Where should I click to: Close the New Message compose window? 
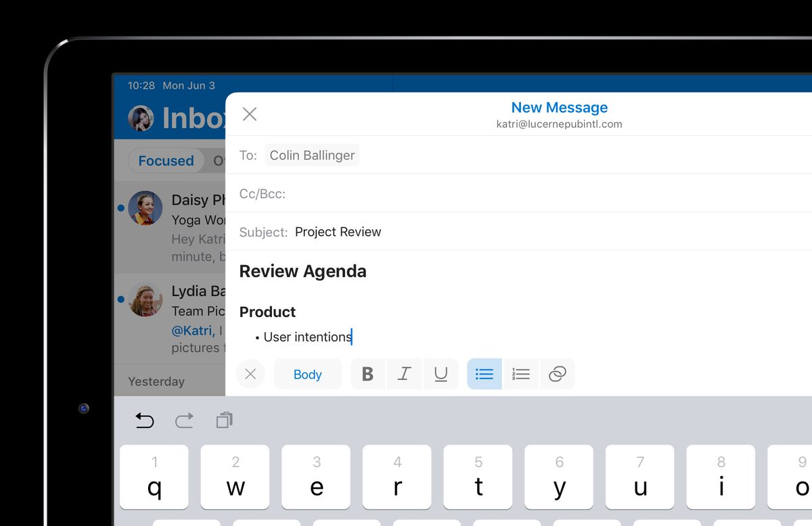tap(250, 114)
